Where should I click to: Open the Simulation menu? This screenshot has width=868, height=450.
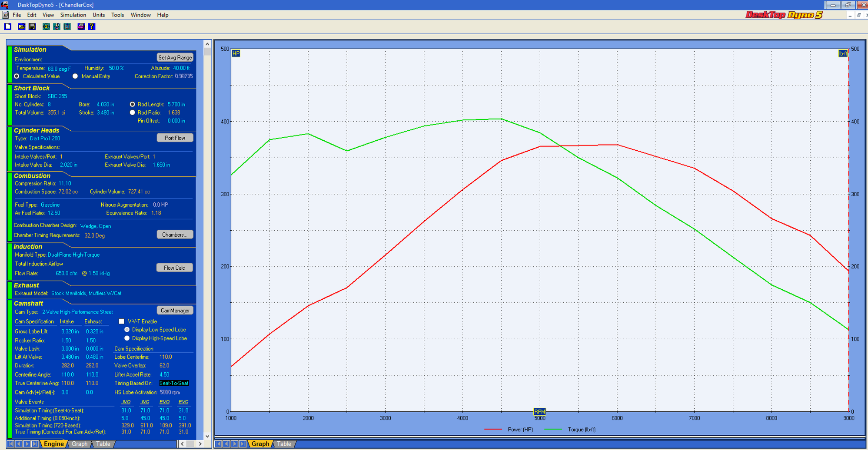[x=73, y=15]
